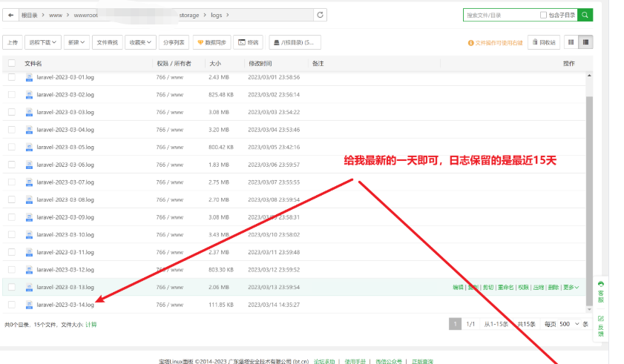
Task: Enable include subdirectories checkbox
Action: [543, 15]
